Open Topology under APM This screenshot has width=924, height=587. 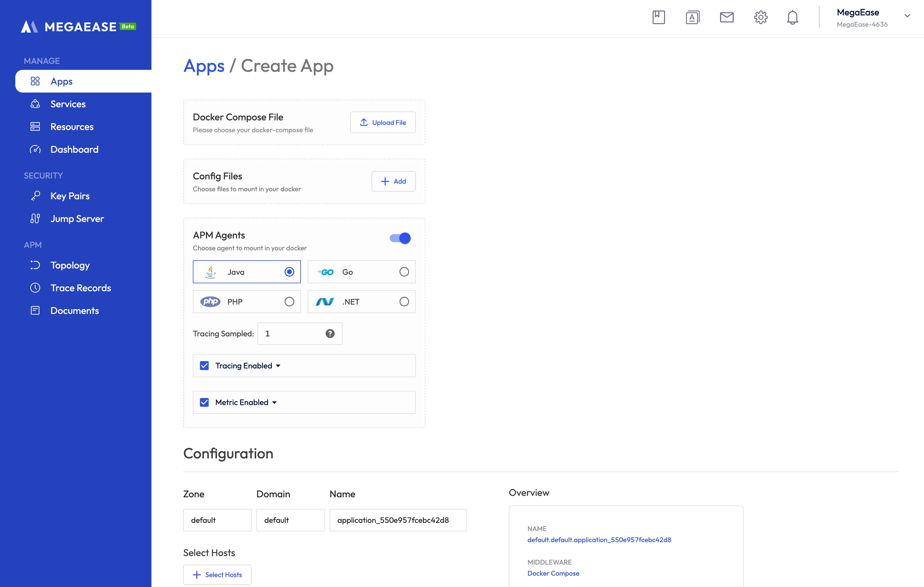click(x=83, y=265)
